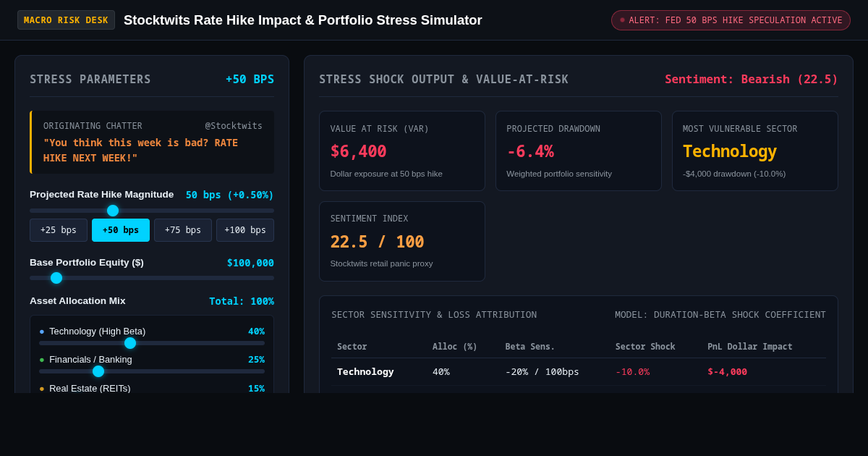Image resolution: width=868 pixels, height=456 pixels.
Task: Click the -6.4% projected drawdown figure
Action: pyautogui.click(x=530, y=151)
